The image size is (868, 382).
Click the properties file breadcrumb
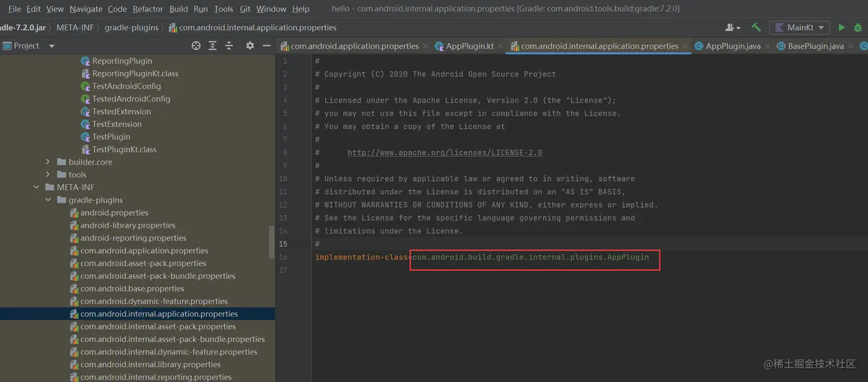[253, 28]
